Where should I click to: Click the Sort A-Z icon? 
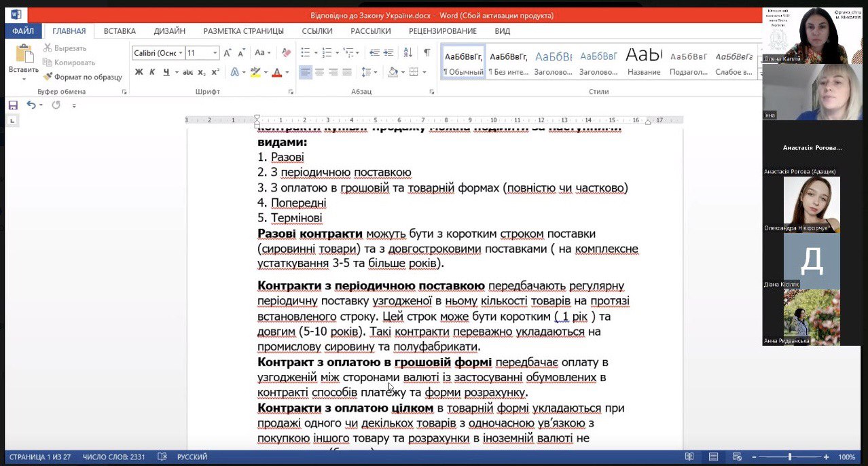(408, 52)
